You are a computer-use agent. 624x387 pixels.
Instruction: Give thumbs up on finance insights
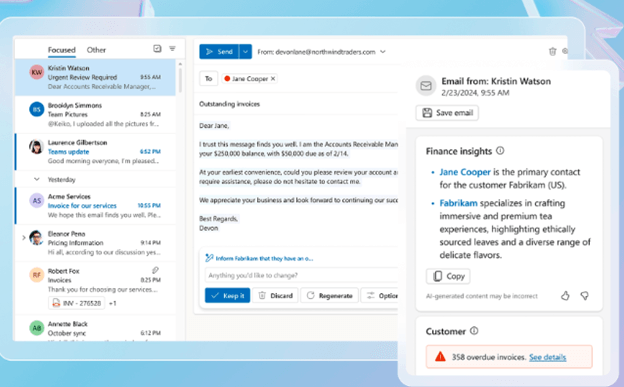pos(565,295)
